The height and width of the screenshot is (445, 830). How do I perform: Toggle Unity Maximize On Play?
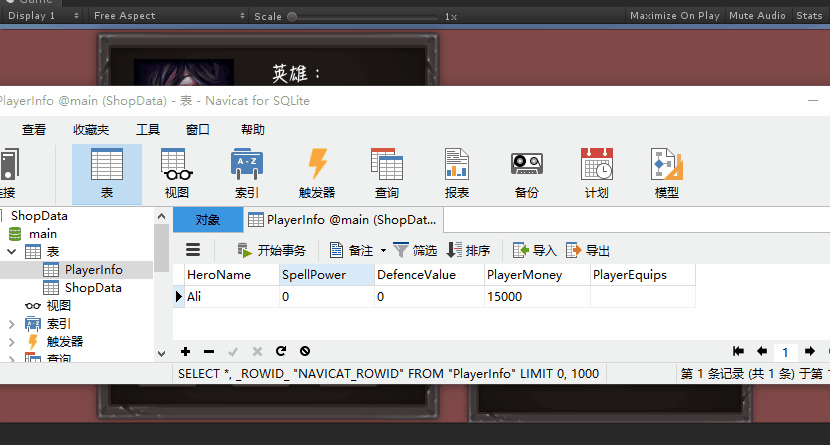[675, 16]
